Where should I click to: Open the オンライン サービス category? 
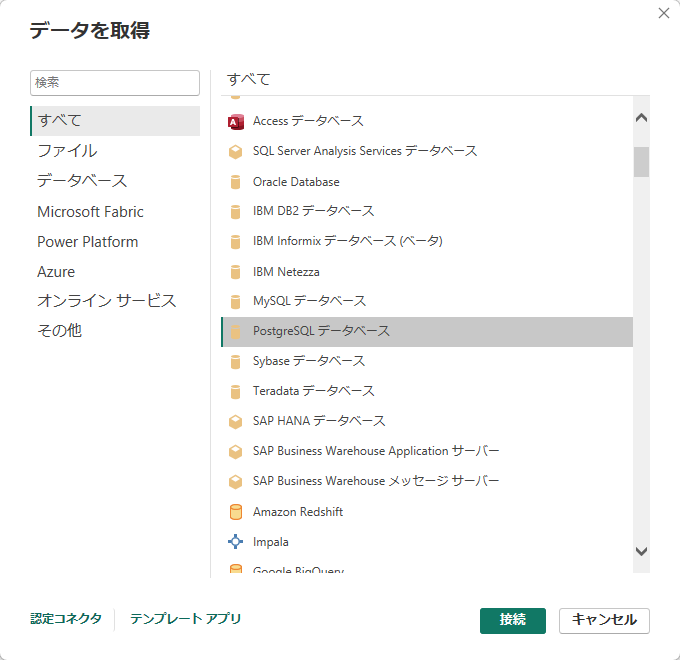(x=115, y=301)
